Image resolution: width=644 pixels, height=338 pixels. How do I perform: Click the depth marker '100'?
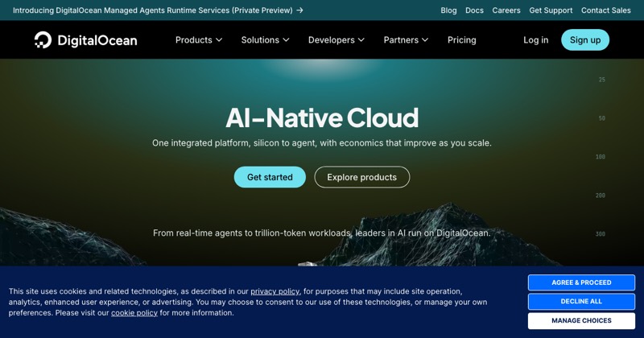[600, 157]
